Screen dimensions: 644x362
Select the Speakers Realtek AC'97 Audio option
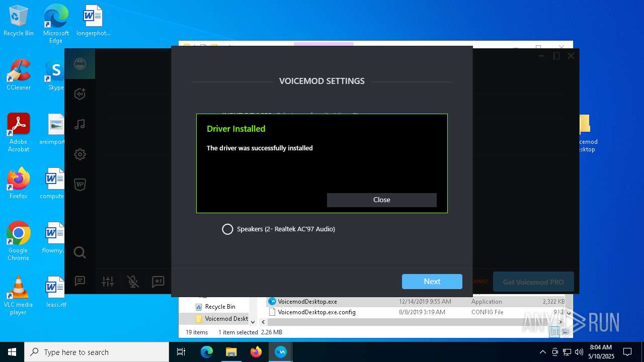point(278,229)
